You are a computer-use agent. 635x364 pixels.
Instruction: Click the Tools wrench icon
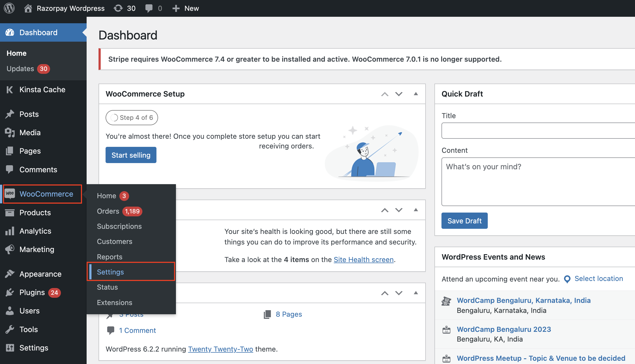pos(10,329)
